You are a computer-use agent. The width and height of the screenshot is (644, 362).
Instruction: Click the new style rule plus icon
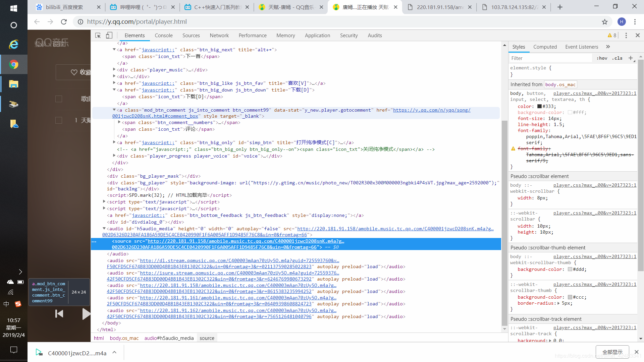point(631,58)
